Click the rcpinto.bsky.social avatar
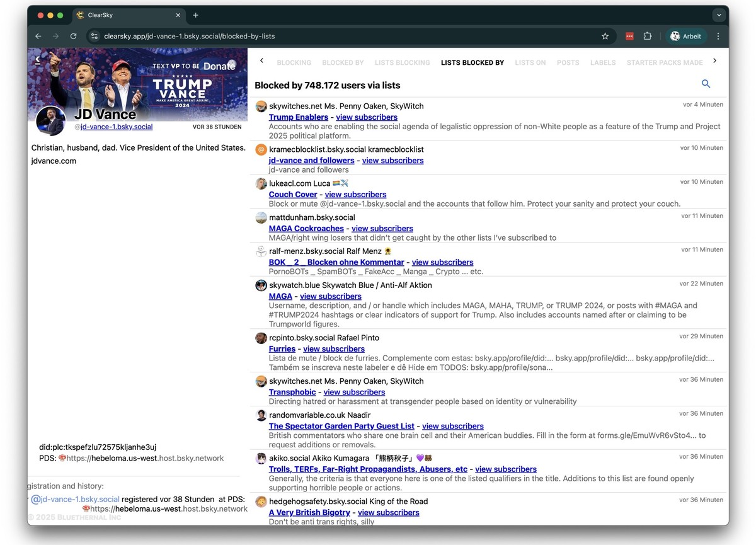Viewport: 756px width, 545px height. point(261,338)
